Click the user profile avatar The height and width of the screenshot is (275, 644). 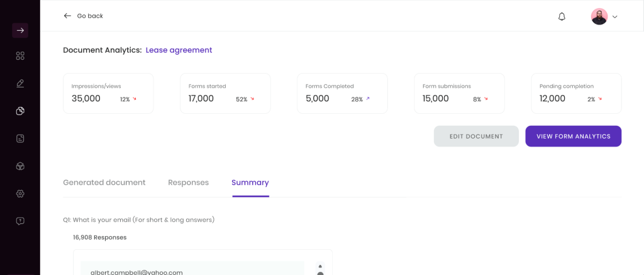coord(599,16)
